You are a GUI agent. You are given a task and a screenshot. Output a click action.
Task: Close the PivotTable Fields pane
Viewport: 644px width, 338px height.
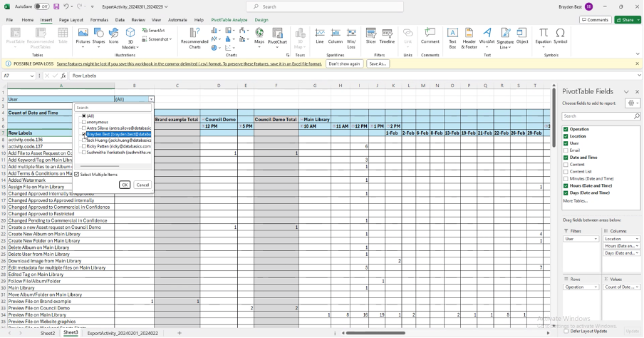point(637,92)
